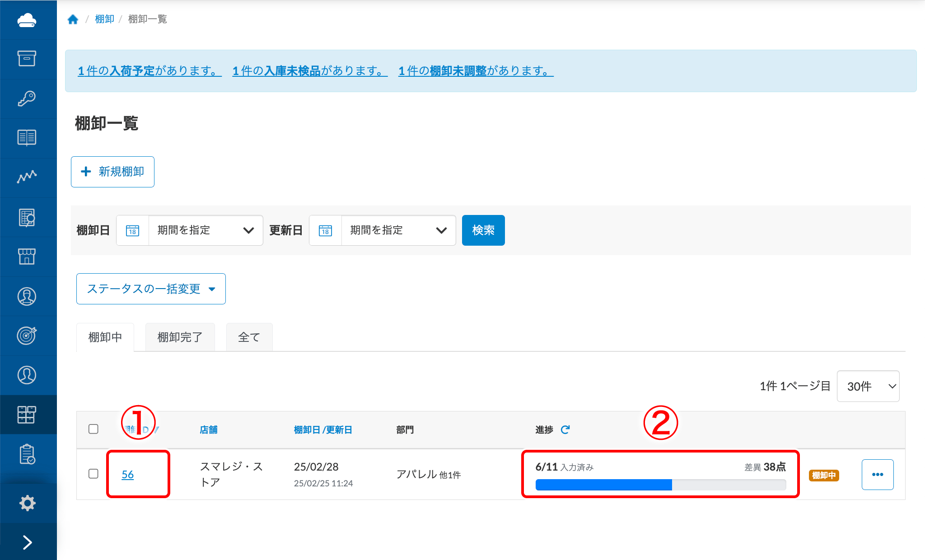This screenshot has width=925, height=560.
Task: Click the 6/11 progress bar
Action: (660, 485)
